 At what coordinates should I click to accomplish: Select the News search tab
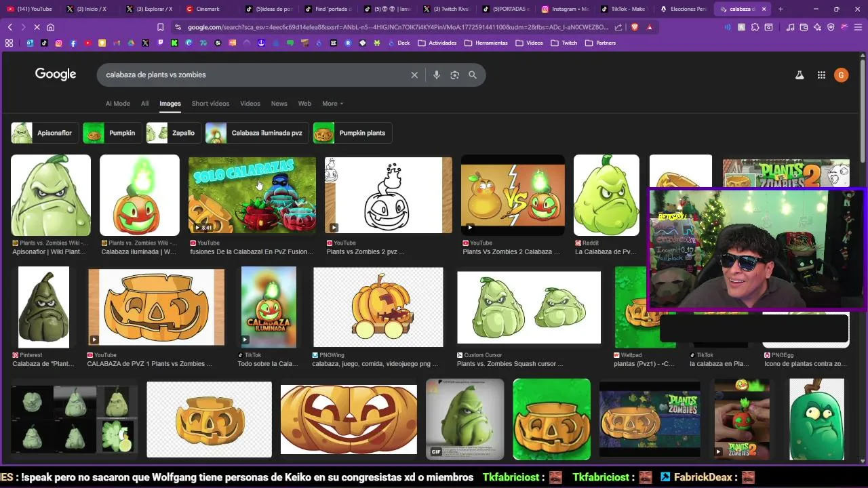tap(279, 104)
